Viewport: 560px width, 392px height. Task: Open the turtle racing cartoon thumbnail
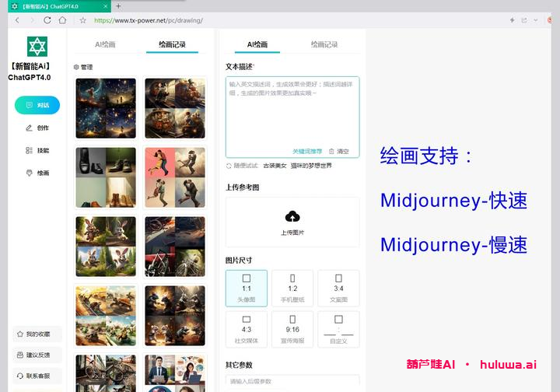106,316
